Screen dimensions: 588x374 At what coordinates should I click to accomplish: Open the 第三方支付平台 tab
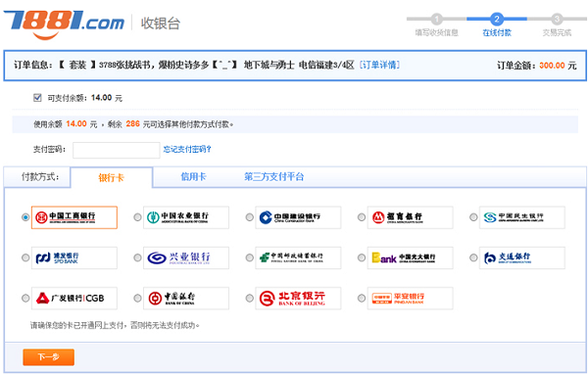tap(274, 176)
